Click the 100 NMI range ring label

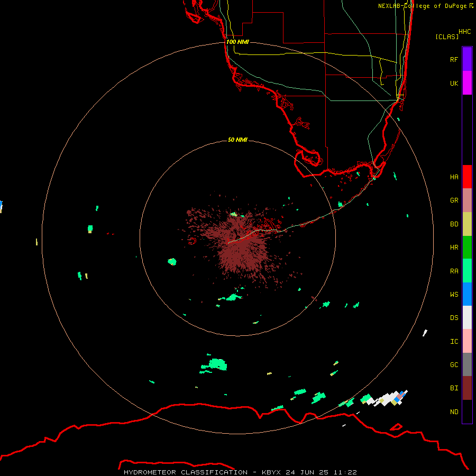point(237,42)
